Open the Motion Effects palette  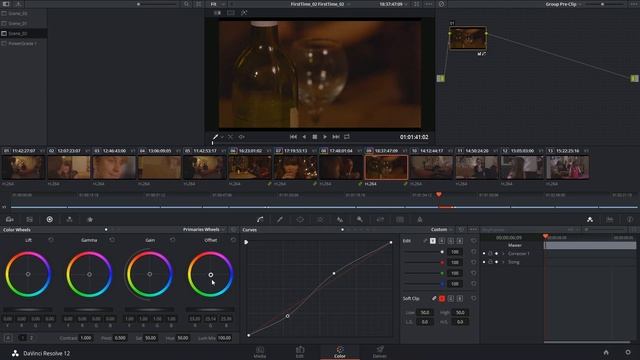pos(90,220)
